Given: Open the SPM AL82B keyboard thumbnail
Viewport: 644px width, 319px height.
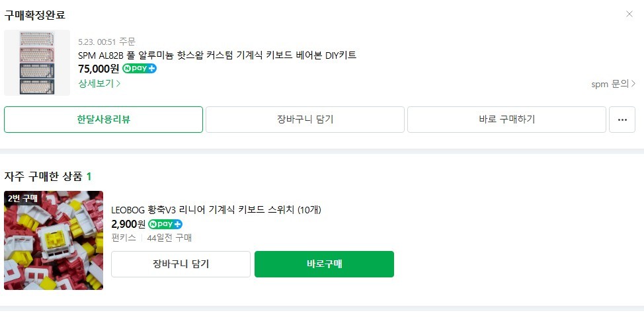Looking at the screenshot, I should pos(37,63).
